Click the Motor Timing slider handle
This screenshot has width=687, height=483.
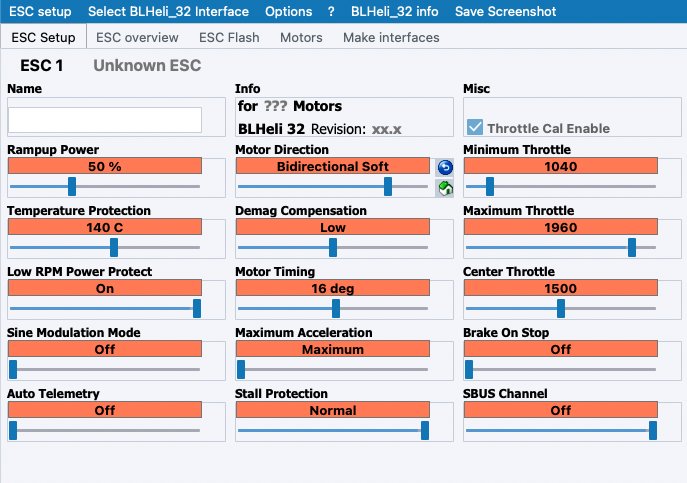click(336, 308)
